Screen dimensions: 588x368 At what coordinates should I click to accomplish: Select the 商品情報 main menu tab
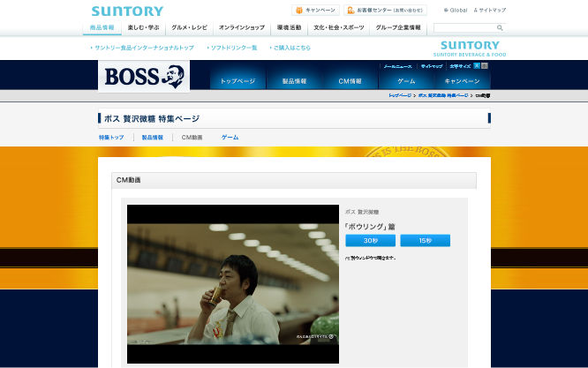click(x=102, y=27)
